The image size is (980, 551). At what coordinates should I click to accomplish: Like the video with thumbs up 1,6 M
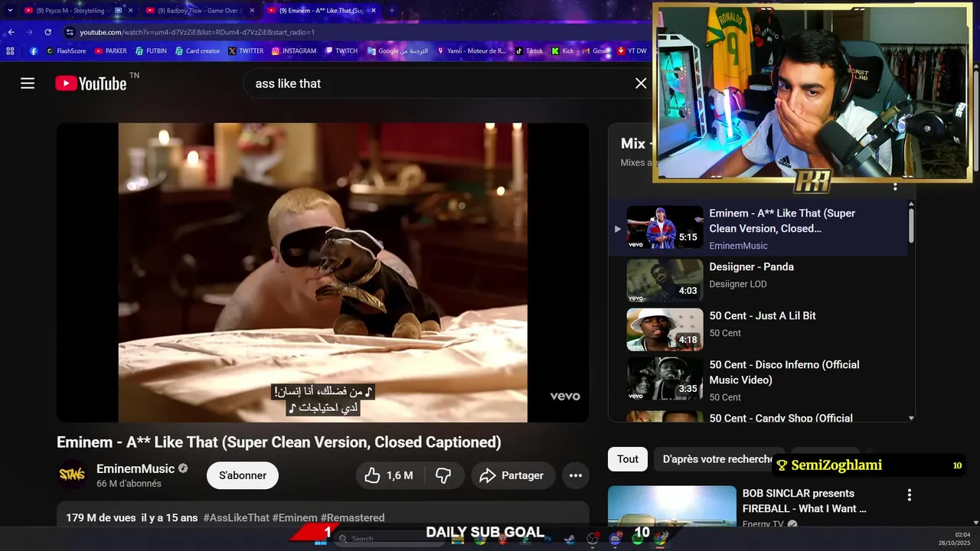389,475
